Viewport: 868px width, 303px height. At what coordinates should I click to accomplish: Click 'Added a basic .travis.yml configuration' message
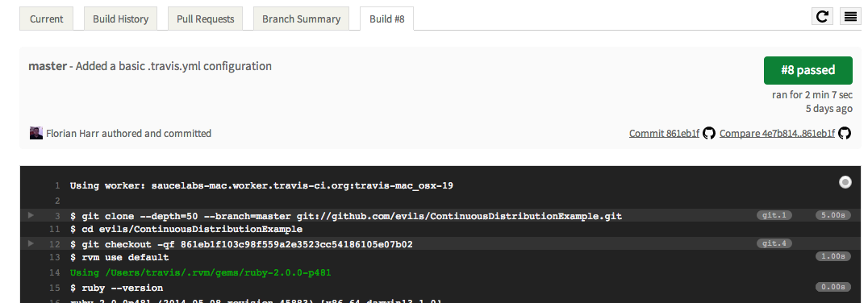coord(173,66)
